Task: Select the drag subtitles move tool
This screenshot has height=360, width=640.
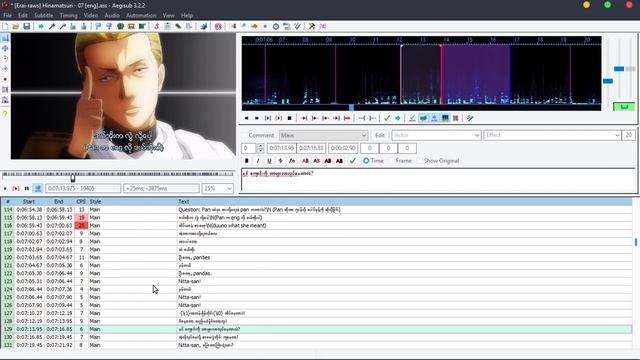Action: coord(5,48)
